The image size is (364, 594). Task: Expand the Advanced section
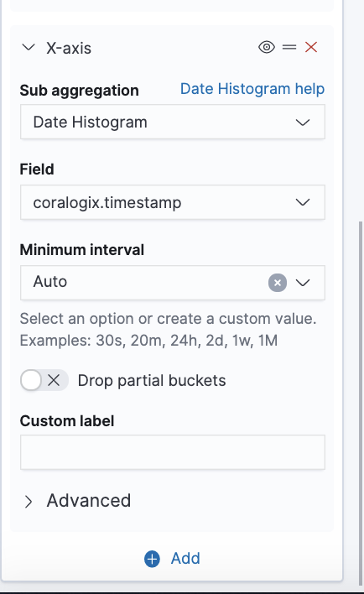pyautogui.click(x=77, y=501)
